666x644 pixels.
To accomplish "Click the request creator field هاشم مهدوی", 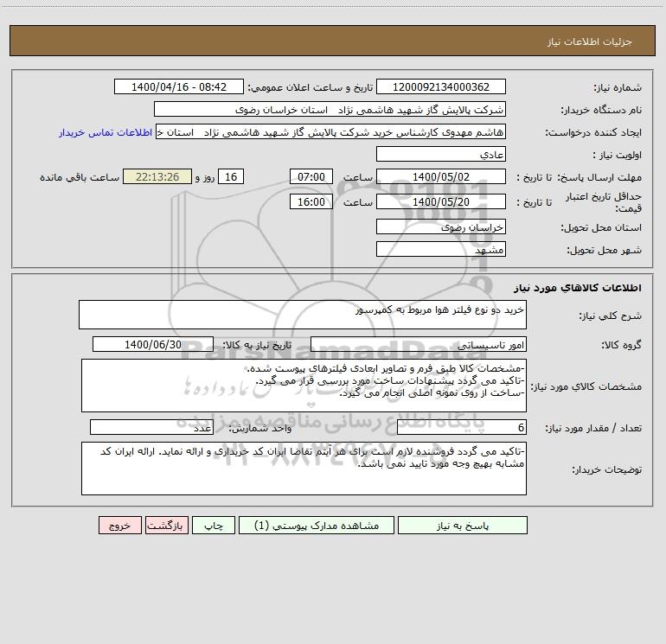I will (330, 131).
